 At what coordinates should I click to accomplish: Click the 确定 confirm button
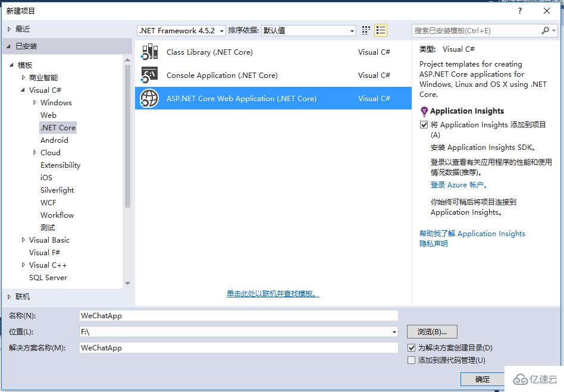482,380
